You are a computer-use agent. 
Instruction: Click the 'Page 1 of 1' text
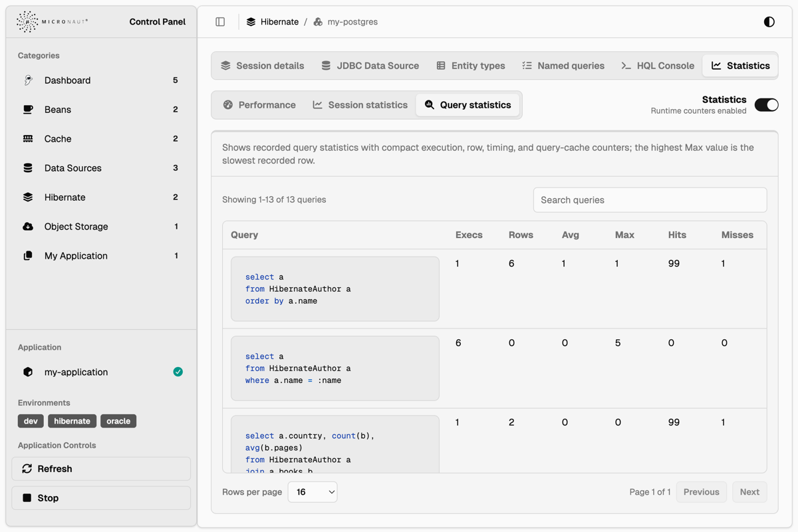pyautogui.click(x=650, y=492)
